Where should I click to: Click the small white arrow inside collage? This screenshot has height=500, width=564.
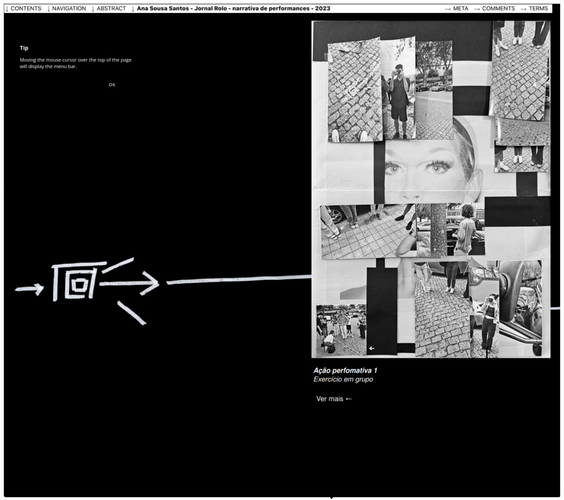tap(372, 348)
